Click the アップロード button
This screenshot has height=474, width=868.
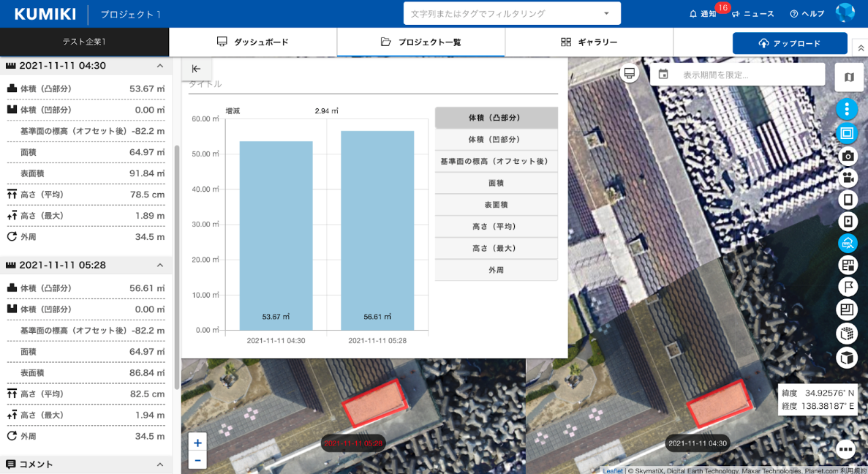tap(790, 43)
